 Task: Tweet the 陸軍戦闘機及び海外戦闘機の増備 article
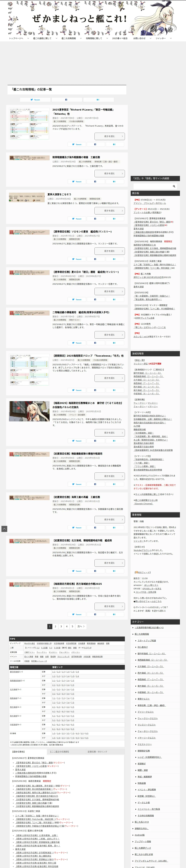(77, 182)
